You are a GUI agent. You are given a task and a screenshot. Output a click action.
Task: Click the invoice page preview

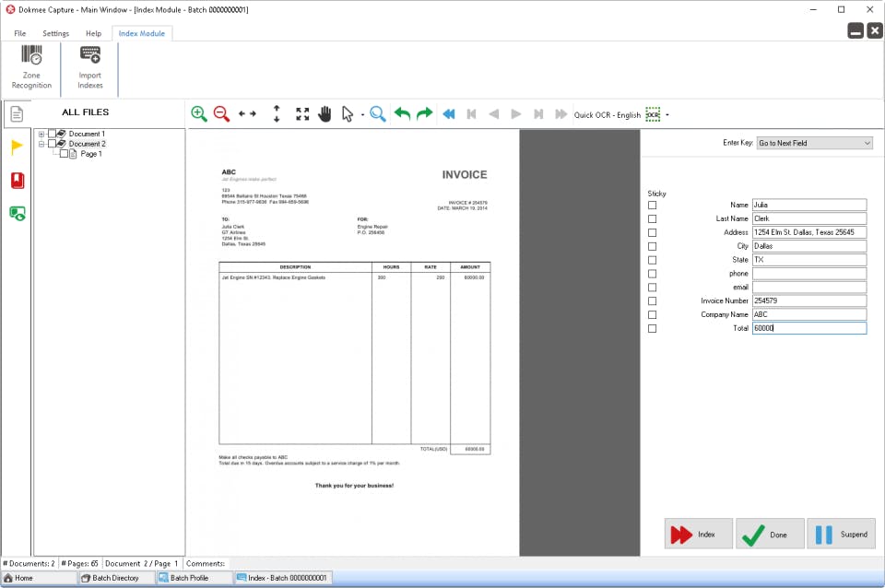(354, 343)
